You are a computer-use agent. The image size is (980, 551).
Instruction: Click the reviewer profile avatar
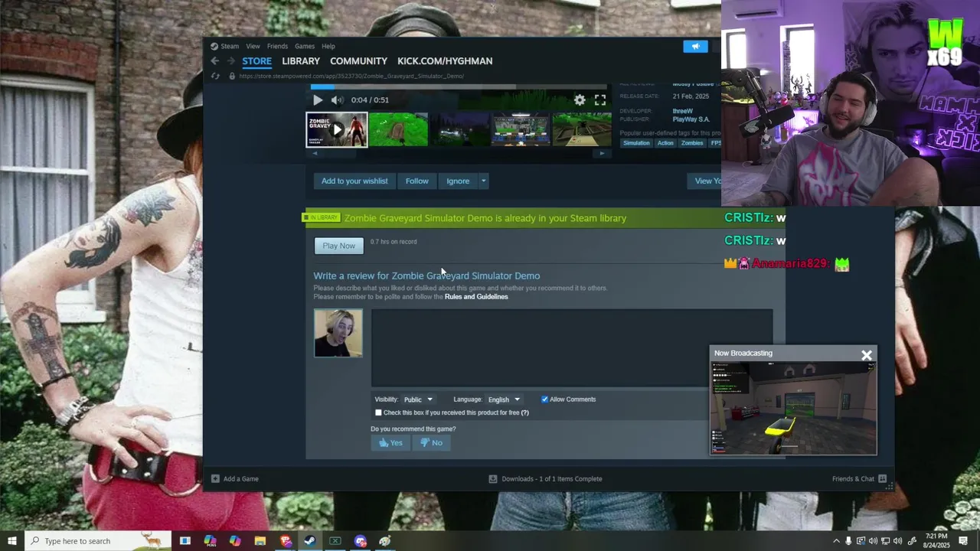(x=338, y=333)
